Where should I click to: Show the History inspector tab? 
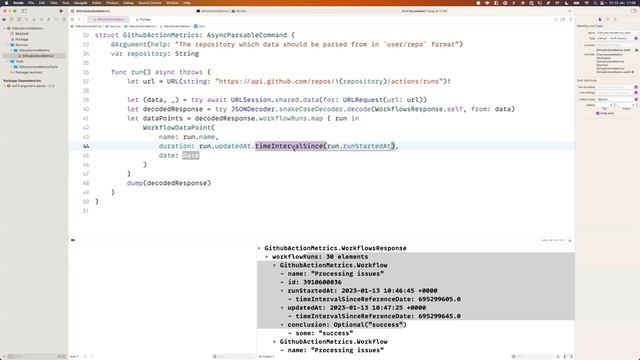[607, 19]
